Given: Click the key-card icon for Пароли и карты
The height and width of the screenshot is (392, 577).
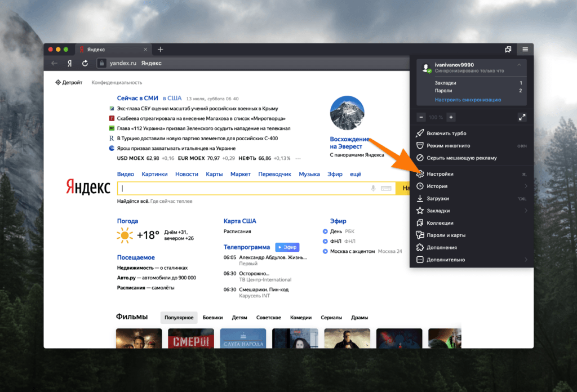Looking at the screenshot, I should coord(420,235).
